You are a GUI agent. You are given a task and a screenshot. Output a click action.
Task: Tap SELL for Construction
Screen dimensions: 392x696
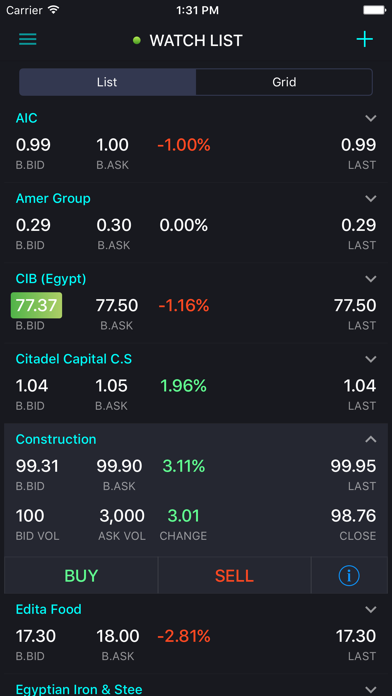tap(234, 576)
